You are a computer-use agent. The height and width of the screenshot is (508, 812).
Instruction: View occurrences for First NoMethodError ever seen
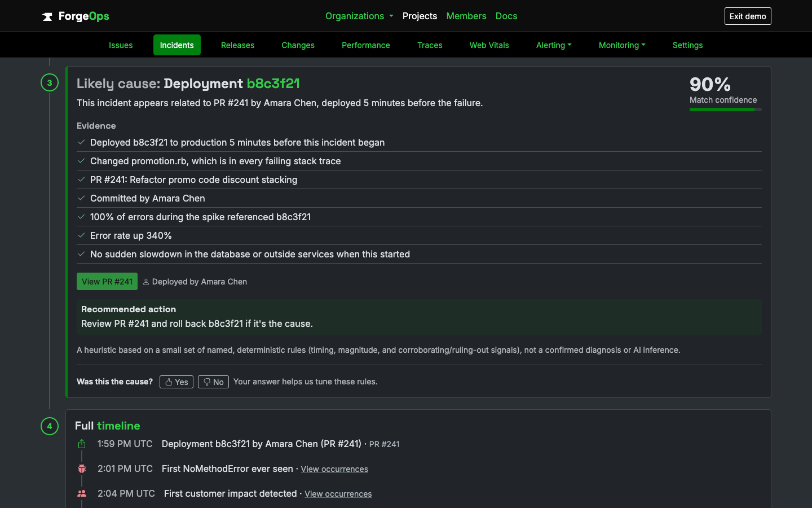tap(334, 469)
